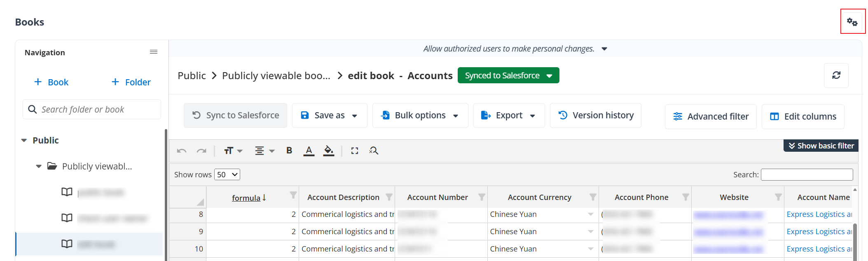Click the refresh icon button
868x261 pixels.
coord(836,75)
